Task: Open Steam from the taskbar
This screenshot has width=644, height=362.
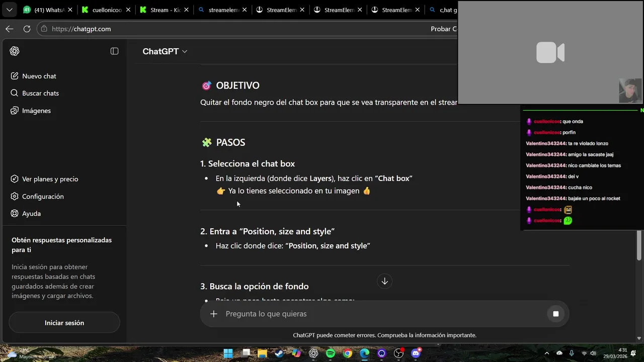Action: 279,353
